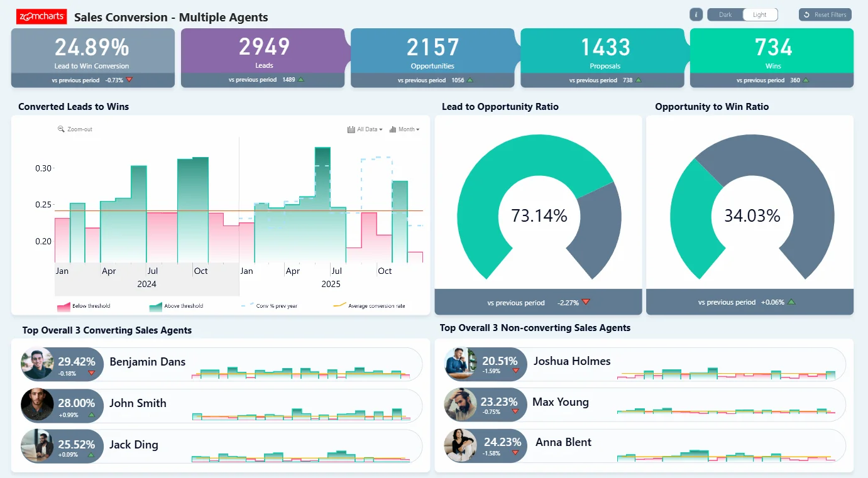Click the Above threshold legend icon
868x478 pixels.
155,307
